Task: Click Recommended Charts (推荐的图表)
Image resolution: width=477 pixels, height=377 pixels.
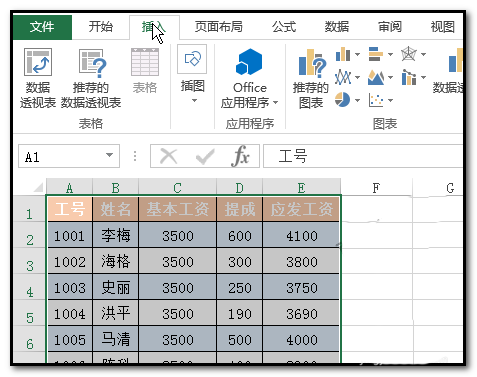Action: pyautogui.click(x=311, y=79)
